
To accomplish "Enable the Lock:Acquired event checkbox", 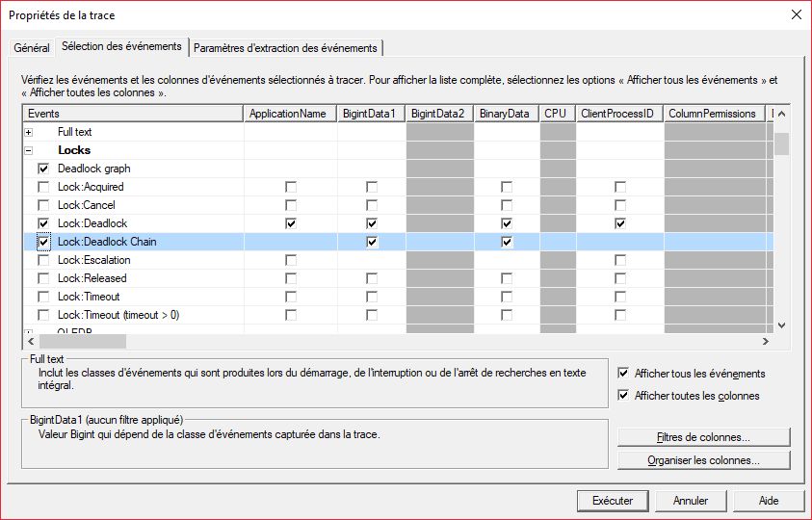I will (x=42, y=187).
